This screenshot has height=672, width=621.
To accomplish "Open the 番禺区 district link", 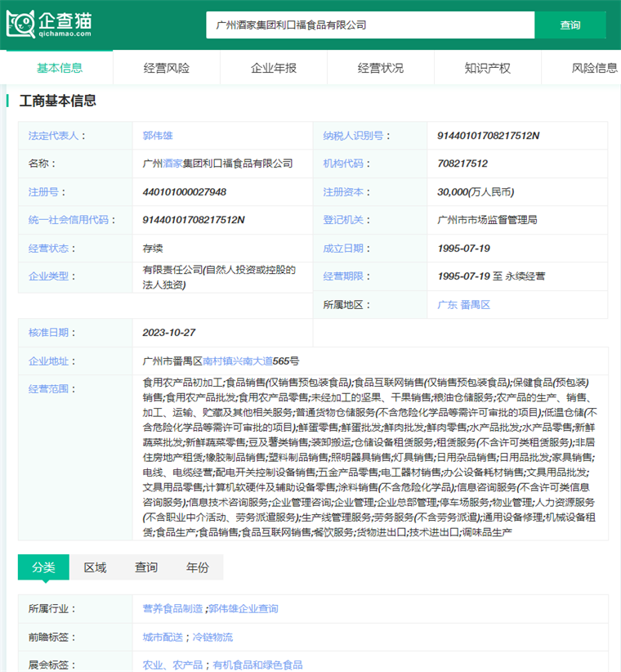I will [x=476, y=305].
